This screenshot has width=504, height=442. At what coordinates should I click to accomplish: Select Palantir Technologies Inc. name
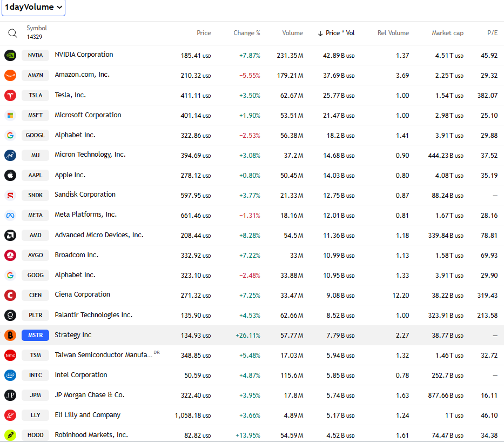pyautogui.click(x=93, y=314)
